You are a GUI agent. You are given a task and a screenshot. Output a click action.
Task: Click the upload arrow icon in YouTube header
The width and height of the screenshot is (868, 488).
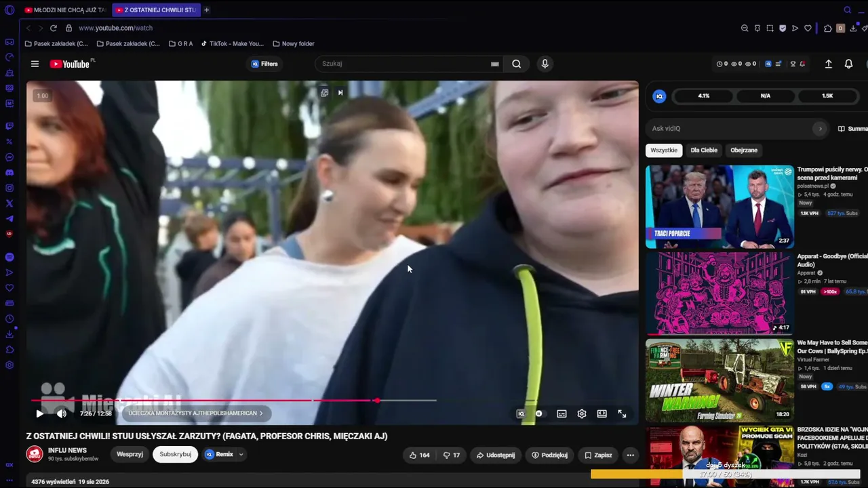828,64
